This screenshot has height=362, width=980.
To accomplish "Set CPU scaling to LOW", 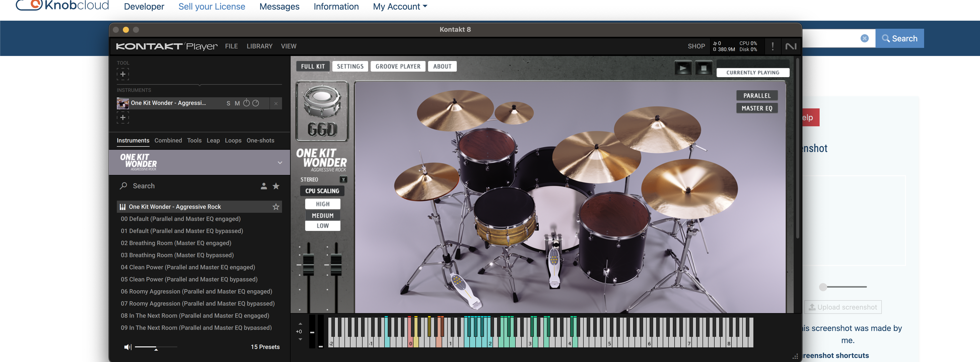I will tap(323, 226).
